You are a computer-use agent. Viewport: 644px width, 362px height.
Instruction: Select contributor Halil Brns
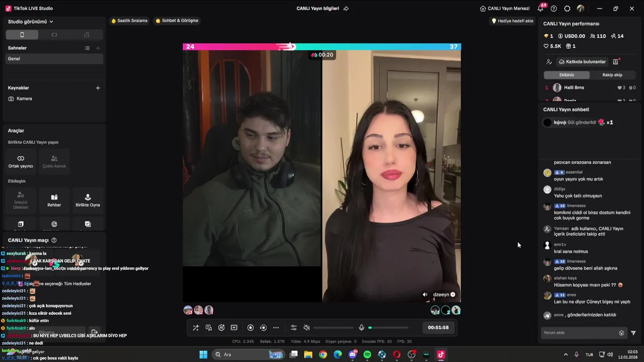tap(590, 87)
